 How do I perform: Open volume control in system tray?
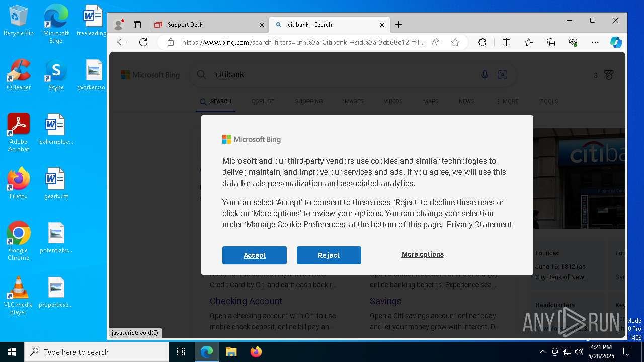(579, 352)
